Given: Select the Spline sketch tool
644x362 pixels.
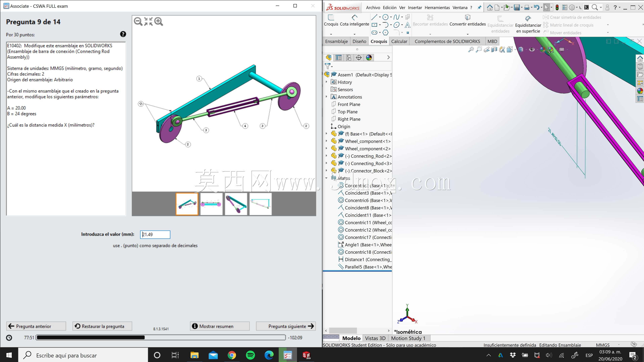Looking at the screenshot, I should (396, 17).
